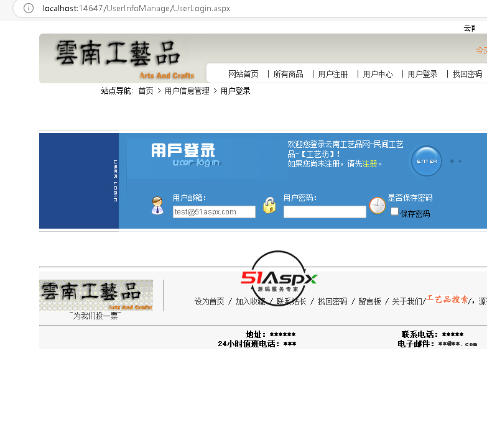487x448 pixels.
Task: Click the footer 雲南工藝品 logo image
Action: pos(96,295)
